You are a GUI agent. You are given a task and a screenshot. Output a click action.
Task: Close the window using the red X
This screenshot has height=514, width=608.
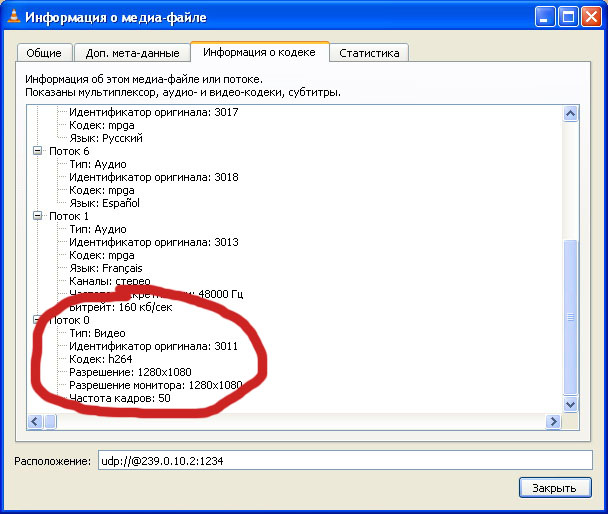click(x=591, y=17)
